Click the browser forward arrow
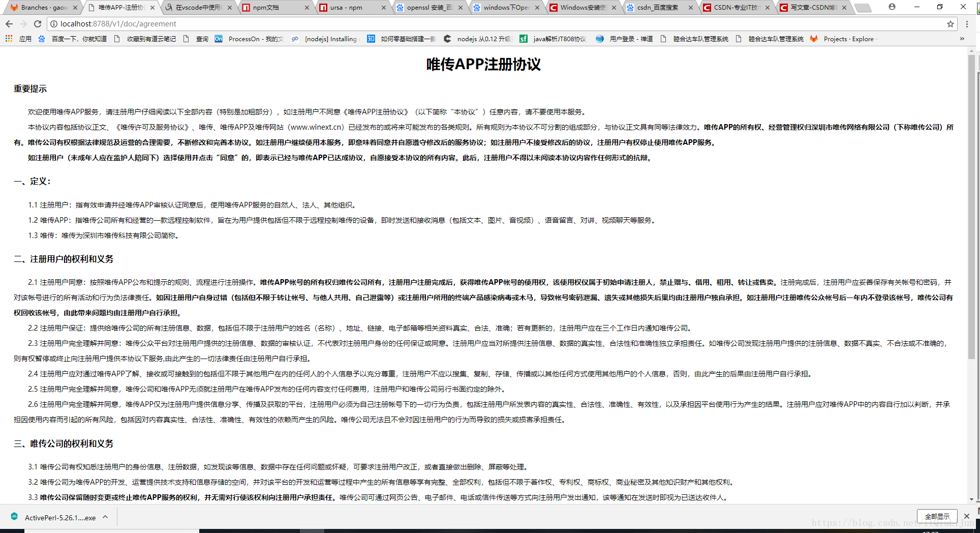 [x=23, y=24]
